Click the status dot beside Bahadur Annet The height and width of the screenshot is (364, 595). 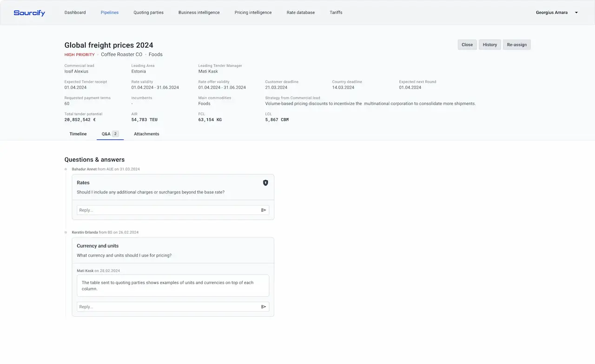66,169
